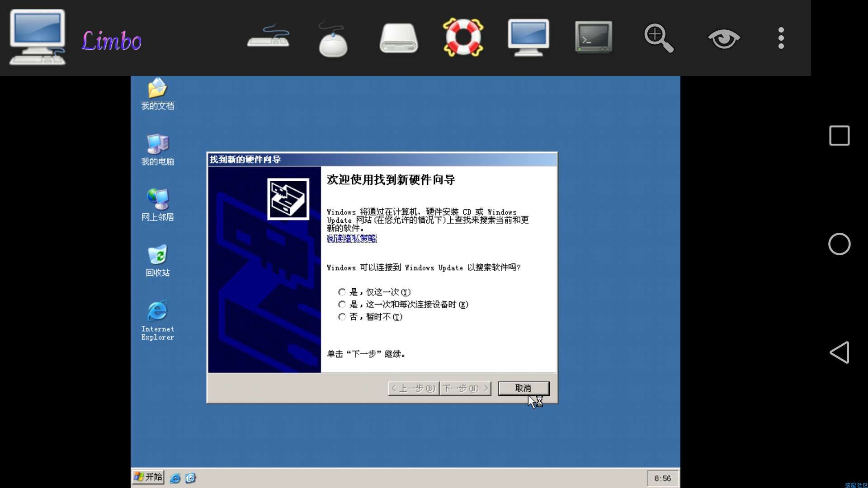Open the Limbo mouse settings
The image size is (868, 488).
click(333, 39)
